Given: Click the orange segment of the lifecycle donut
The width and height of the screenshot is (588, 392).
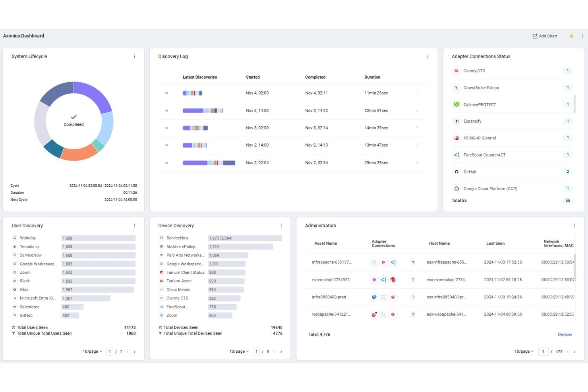Looking at the screenshot, I should tap(79, 153).
